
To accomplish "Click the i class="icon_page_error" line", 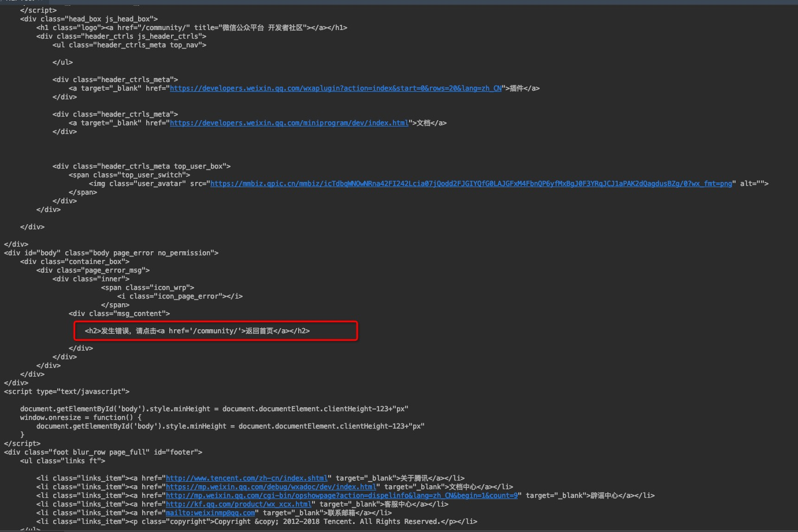I will pyautogui.click(x=180, y=296).
